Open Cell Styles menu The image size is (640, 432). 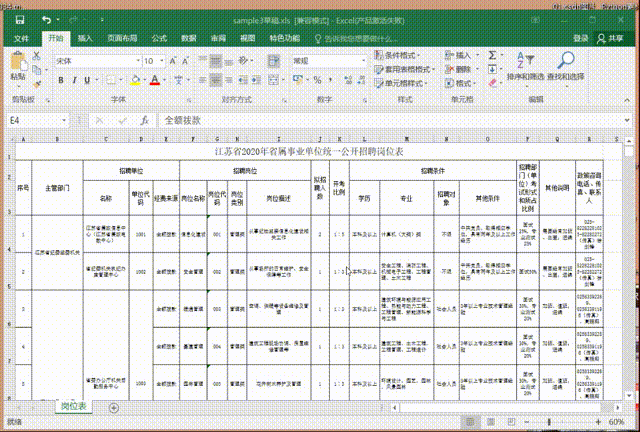point(401,83)
